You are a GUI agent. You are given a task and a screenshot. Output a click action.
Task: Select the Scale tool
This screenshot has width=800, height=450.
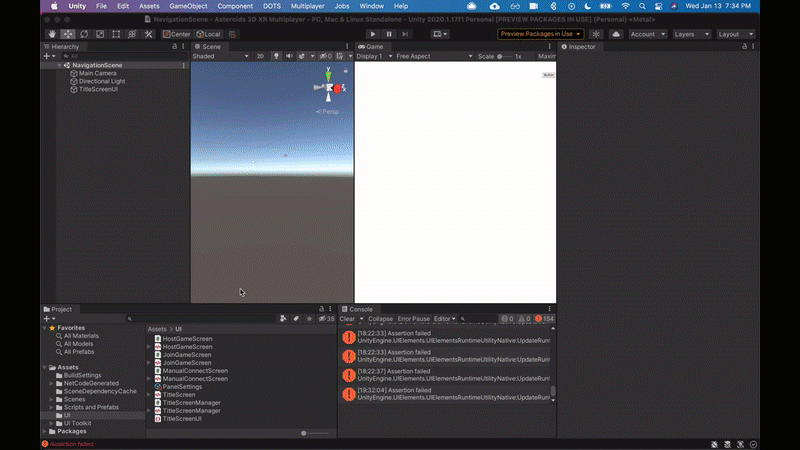(100, 34)
